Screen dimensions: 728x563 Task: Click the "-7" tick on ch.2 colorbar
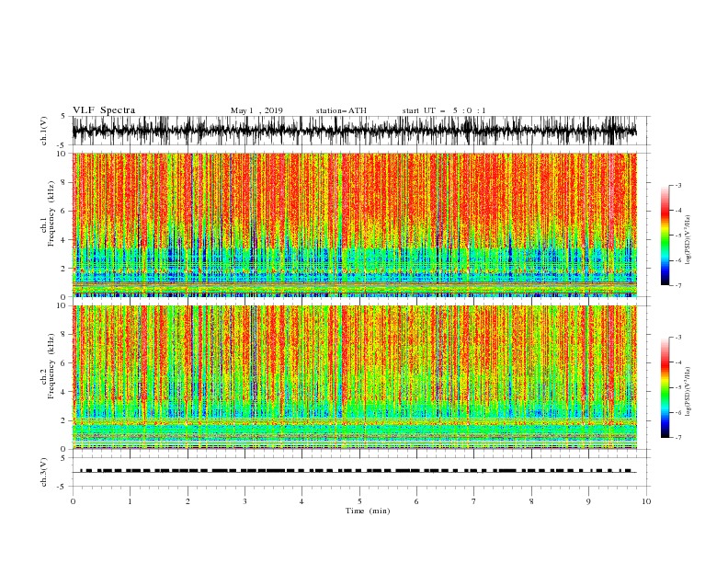(x=678, y=438)
